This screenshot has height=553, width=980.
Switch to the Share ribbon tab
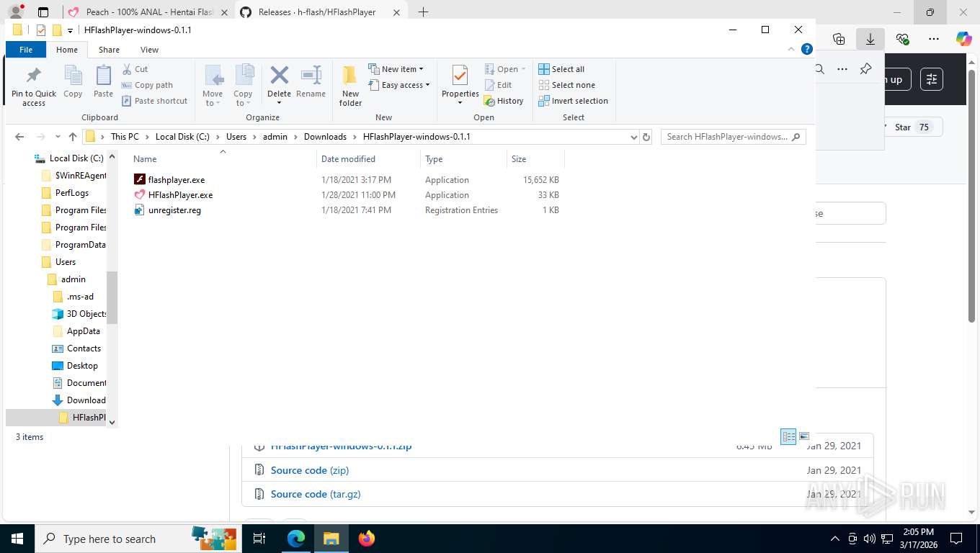109,50
